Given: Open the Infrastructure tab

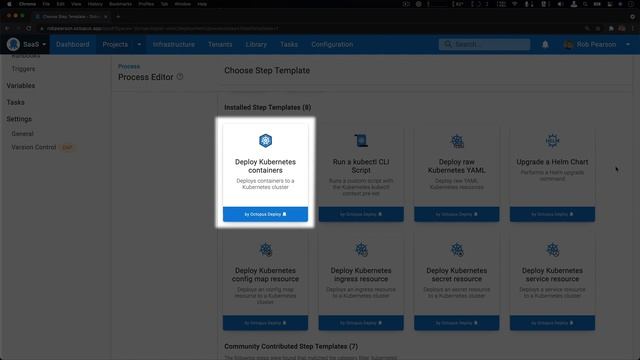Looking at the screenshot, I should tap(173, 44).
